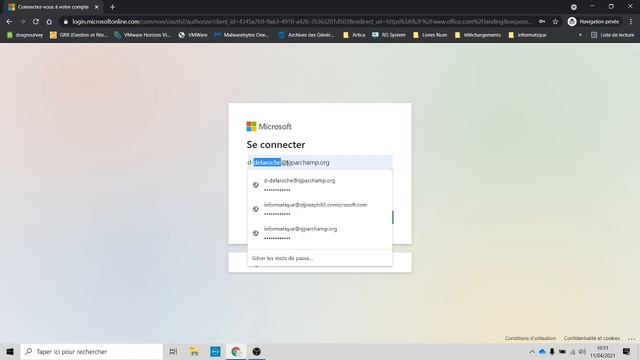Screen dimensions: 640x360
Task: Open File Explorer from the taskbar
Action: (194, 351)
